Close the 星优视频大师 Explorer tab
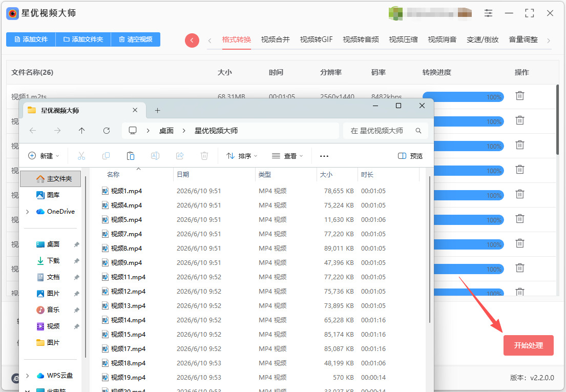The height and width of the screenshot is (392, 566). pos(135,110)
